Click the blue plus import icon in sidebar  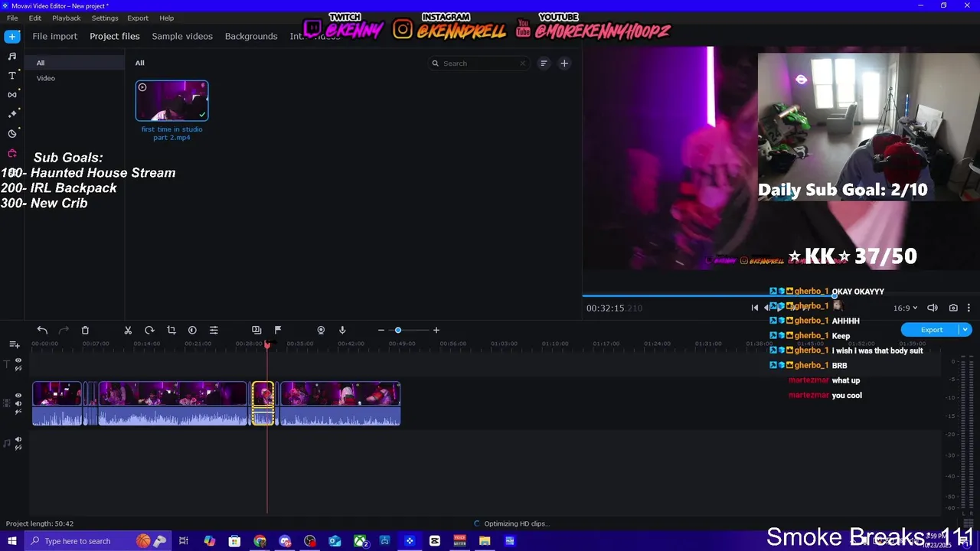12,36
